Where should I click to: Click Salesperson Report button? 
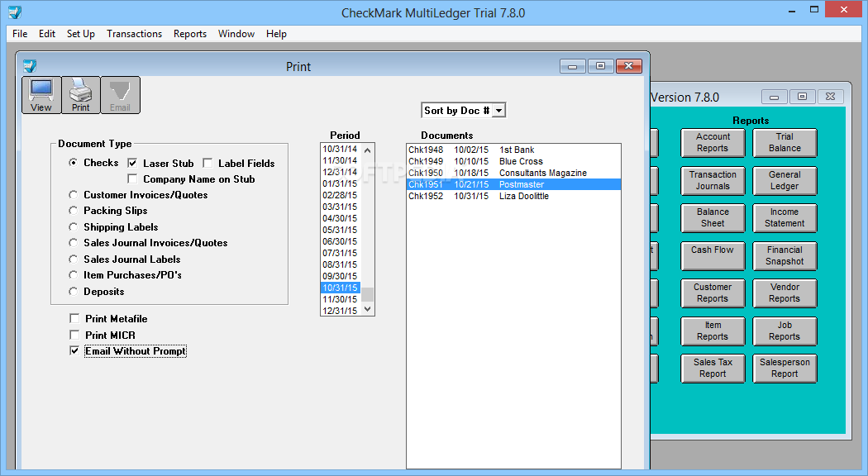tap(785, 368)
